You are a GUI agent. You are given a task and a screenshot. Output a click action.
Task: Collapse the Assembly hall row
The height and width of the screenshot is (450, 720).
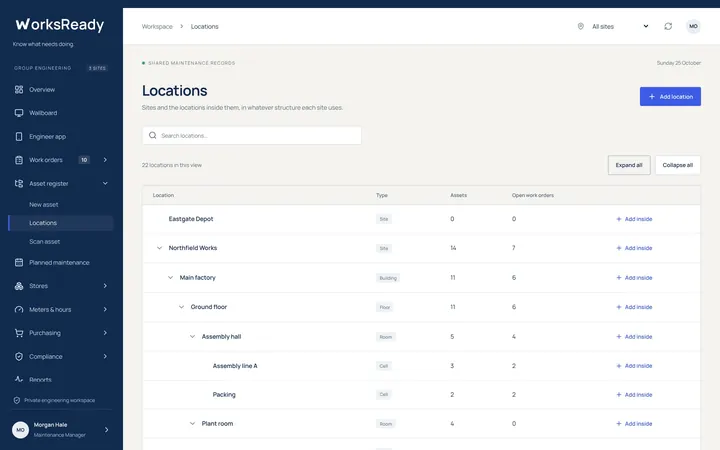pyautogui.click(x=192, y=337)
